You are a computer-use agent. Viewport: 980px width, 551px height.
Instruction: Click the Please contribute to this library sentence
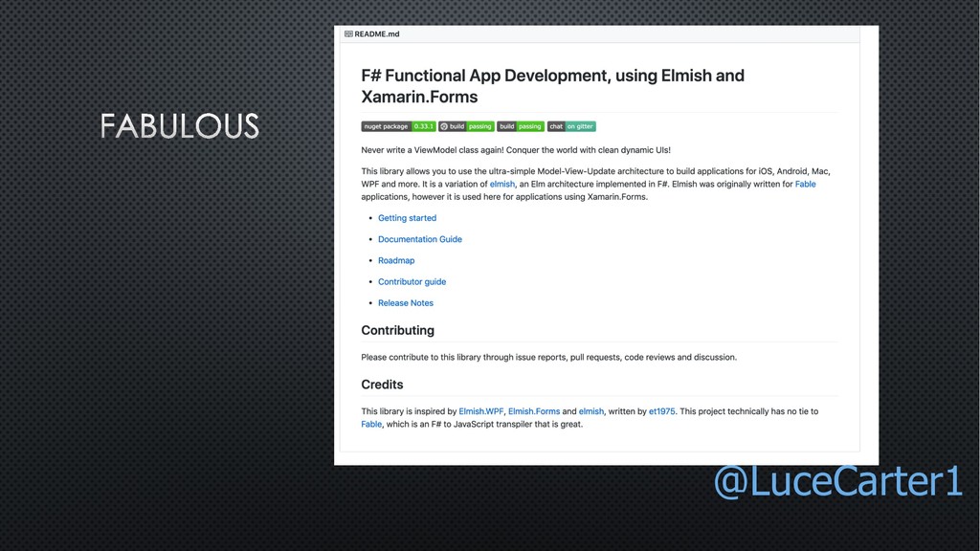click(x=548, y=358)
